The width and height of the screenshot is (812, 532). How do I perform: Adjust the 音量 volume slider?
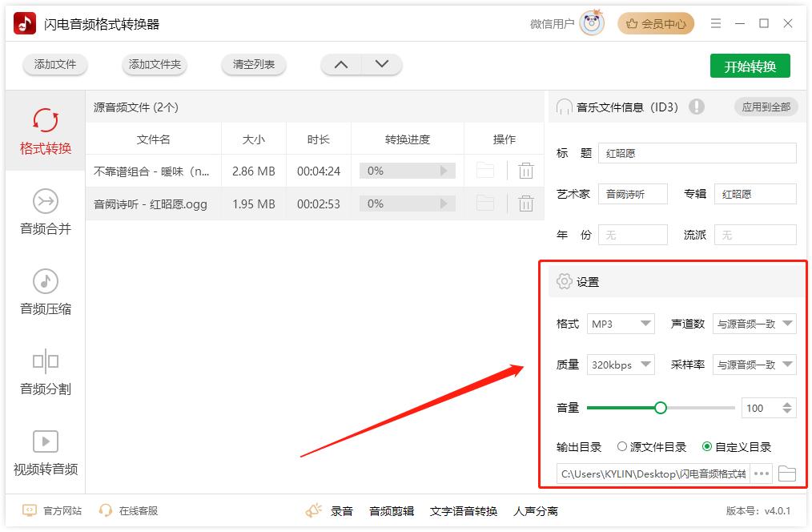(660, 407)
